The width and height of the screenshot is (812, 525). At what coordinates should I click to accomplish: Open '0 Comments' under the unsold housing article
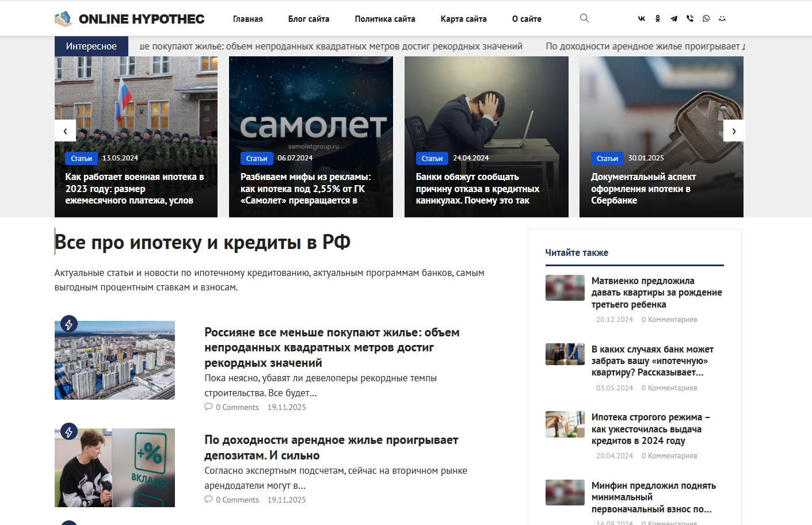tap(237, 407)
